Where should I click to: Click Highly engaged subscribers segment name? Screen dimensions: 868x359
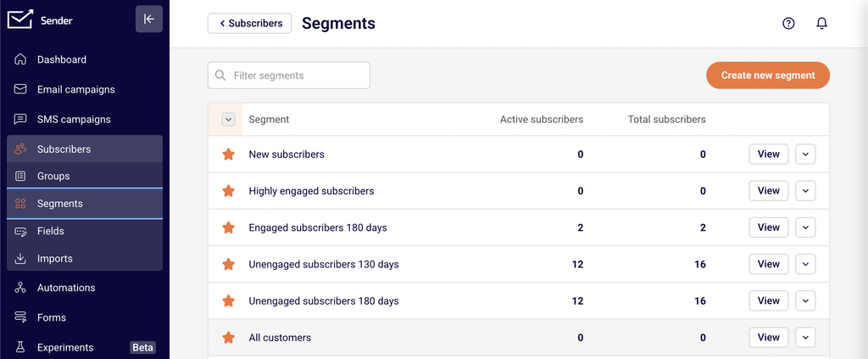pyautogui.click(x=312, y=191)
